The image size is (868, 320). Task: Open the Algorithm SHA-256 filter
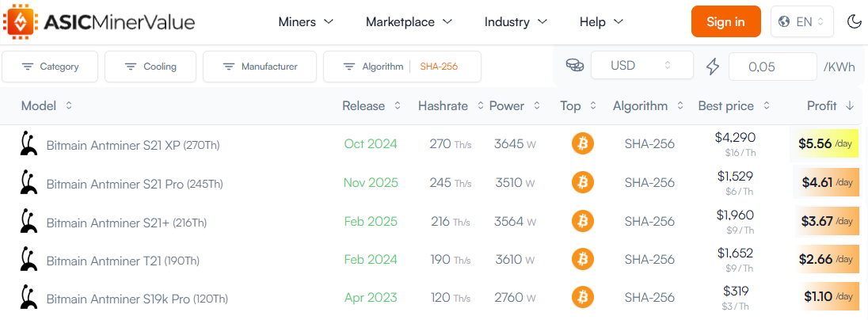click(402, 67)
